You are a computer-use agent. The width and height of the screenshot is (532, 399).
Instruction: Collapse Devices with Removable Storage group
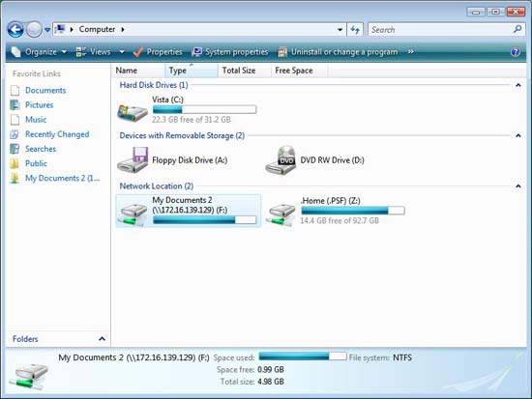tap(518, 135)
